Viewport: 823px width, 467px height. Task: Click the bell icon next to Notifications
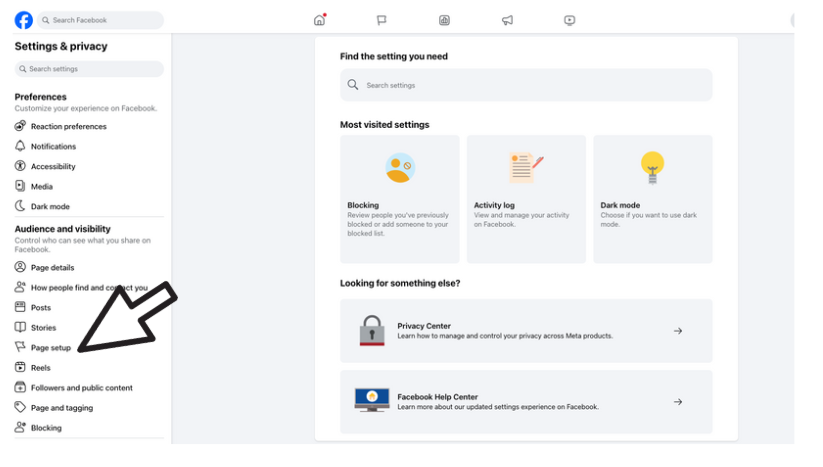pyautogui.click(x=20, y=146)
